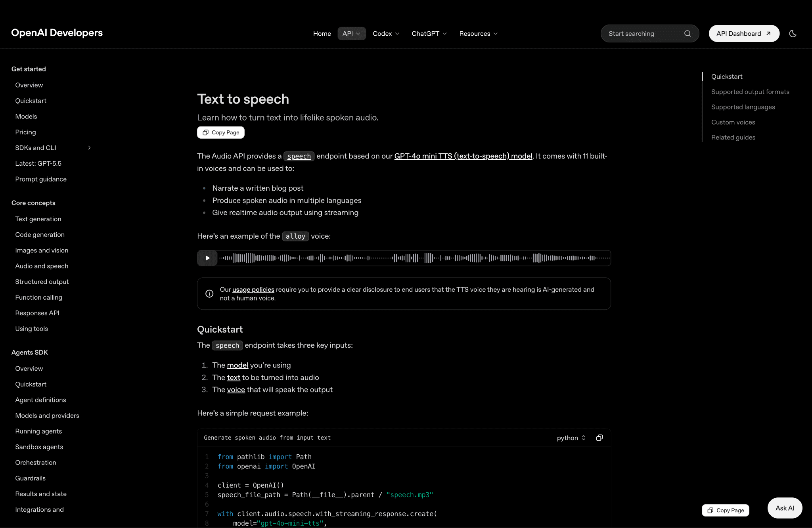Click the search magnifier icon
The image size is (812, 528).
click(688, 34)
